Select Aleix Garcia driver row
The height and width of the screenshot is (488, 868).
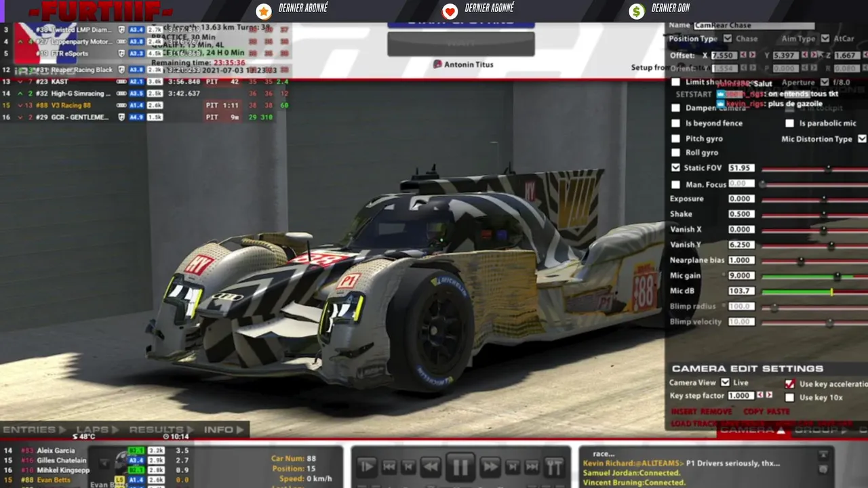[x=95, y=450]
